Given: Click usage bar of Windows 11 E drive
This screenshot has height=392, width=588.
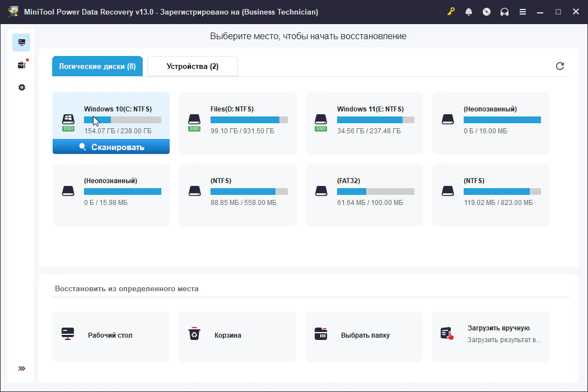Looking at the screenshot, I should tap(376, 120).
